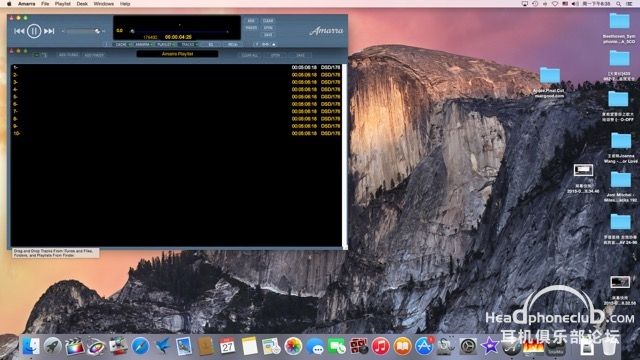Select track 5 row in the playlist
Image resolution: width=640 pixels, height=360 pixels.
(x=176, y=97)
